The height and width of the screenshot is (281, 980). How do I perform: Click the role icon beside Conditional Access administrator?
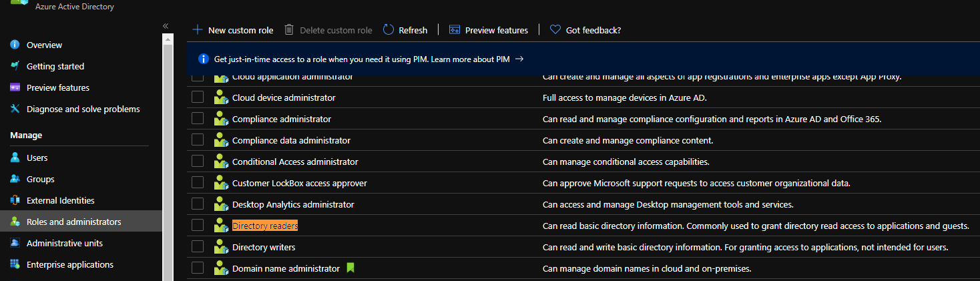[221, 162]
